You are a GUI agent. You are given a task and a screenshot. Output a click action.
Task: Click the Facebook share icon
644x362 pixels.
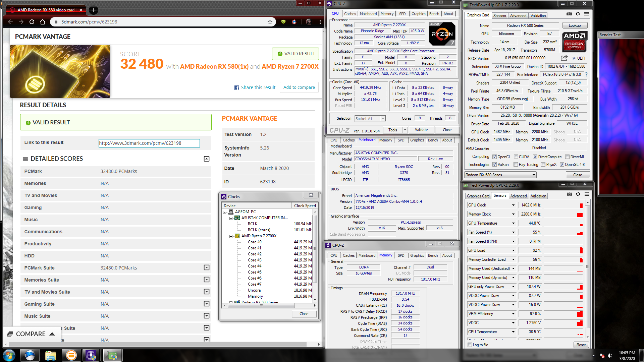[237, 88]
